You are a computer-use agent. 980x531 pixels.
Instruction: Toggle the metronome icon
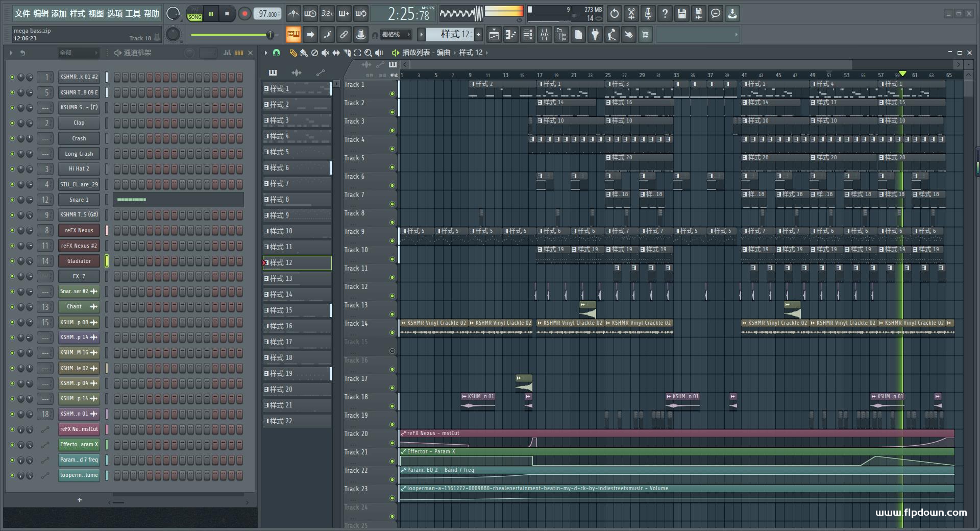[293, 14]
